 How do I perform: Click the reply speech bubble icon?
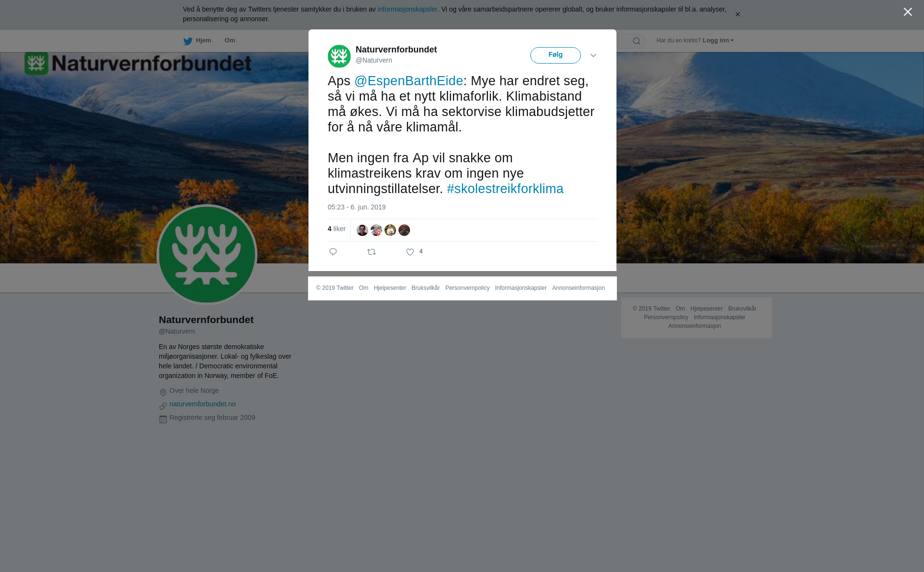coord(333,252)
